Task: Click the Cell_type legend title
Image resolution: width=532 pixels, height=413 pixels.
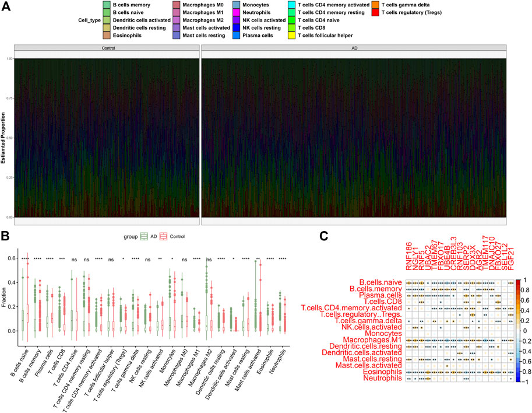Action: pyautogui.click(x=90, y=20)
